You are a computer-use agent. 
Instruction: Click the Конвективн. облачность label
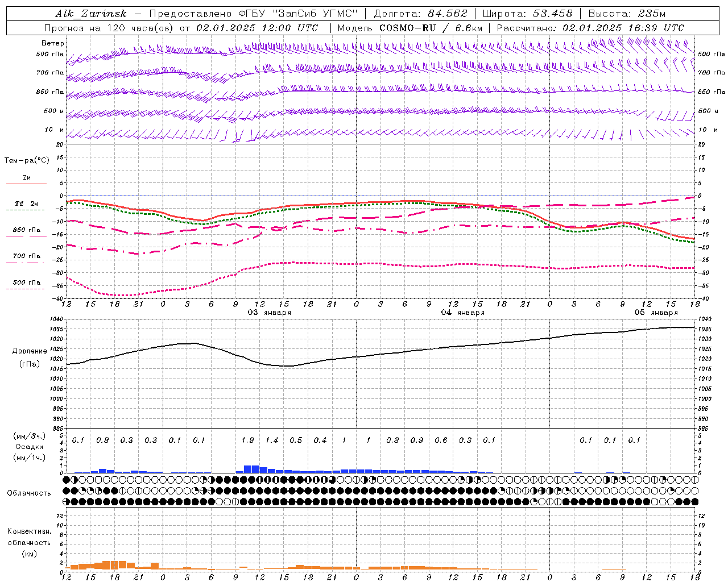click(x=29, y=537)
